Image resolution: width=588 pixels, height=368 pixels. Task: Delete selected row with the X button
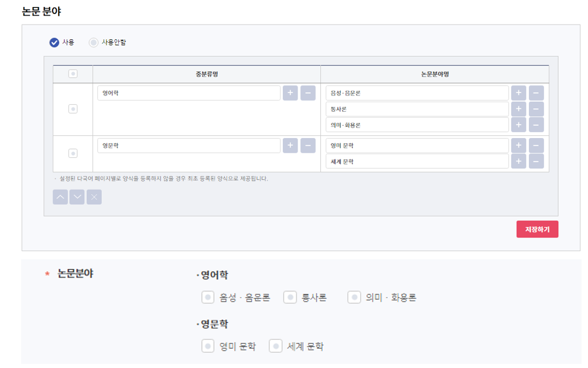[x=94, y=197]
